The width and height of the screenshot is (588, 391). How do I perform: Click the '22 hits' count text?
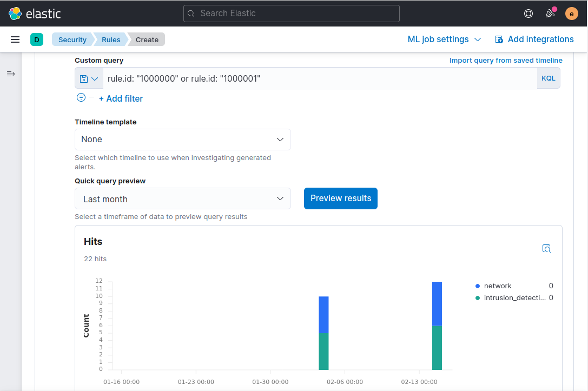coord(95,259)
